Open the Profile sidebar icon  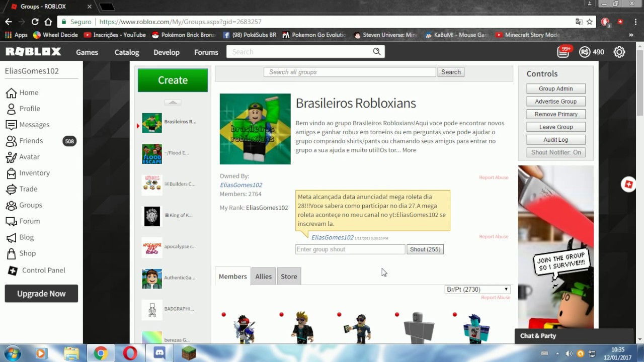click(x=11, y=109)
